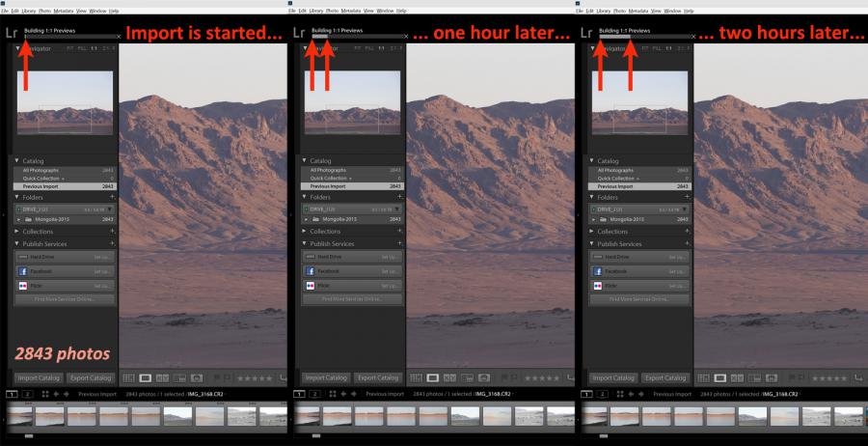Image resolution: width=868 pixels, height=446 pixels.
Task: Set Navigator zoom to FIT in leftmost panel
Action: [x=69, y=47]
